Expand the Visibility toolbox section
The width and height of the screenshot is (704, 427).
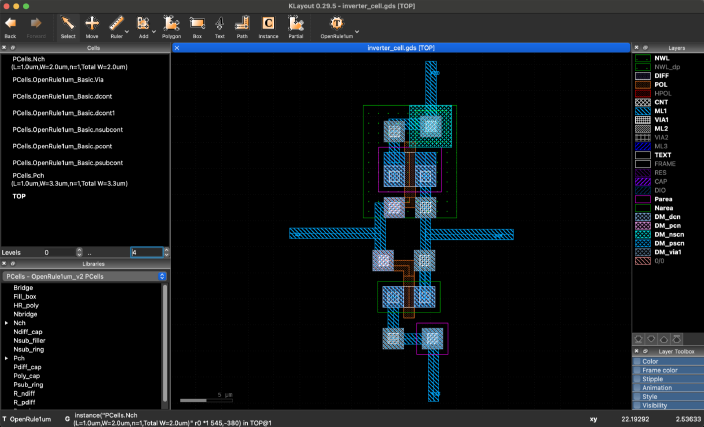(668, 405)
